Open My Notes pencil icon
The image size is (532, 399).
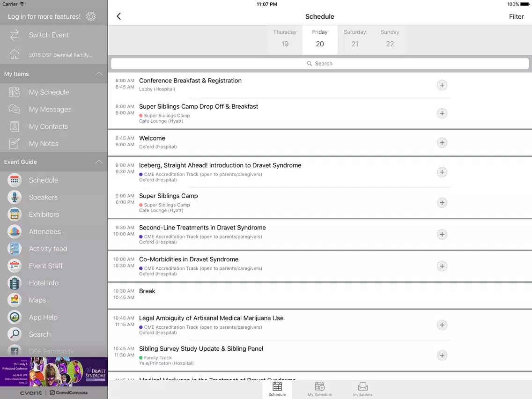pyautogui.click(x=14, y=143)
